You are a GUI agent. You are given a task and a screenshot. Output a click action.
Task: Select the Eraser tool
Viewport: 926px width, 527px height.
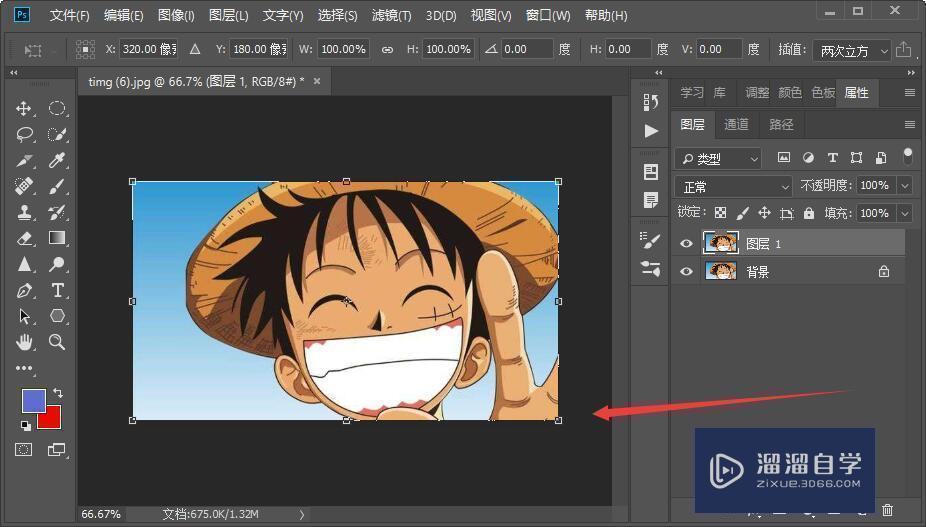(24, 239)
